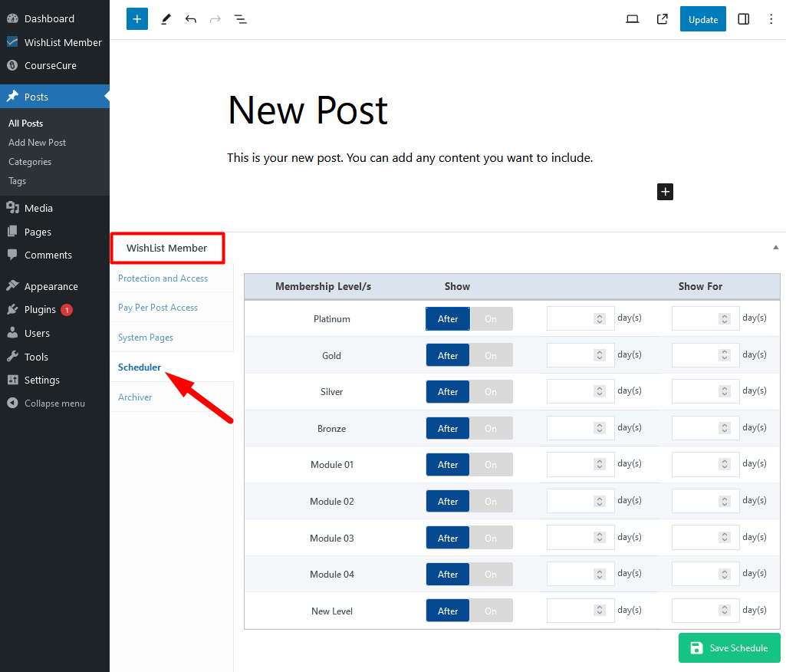Image resolution: width=786 pixels, height=672 pixels.
Task: Switch Module 03 to On
Action: point(491,538)
